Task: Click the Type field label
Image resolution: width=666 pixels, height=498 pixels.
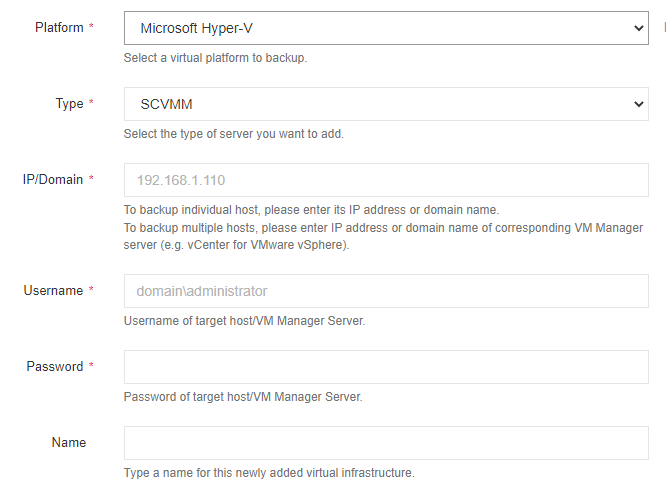Action: [x=69, y=104]
